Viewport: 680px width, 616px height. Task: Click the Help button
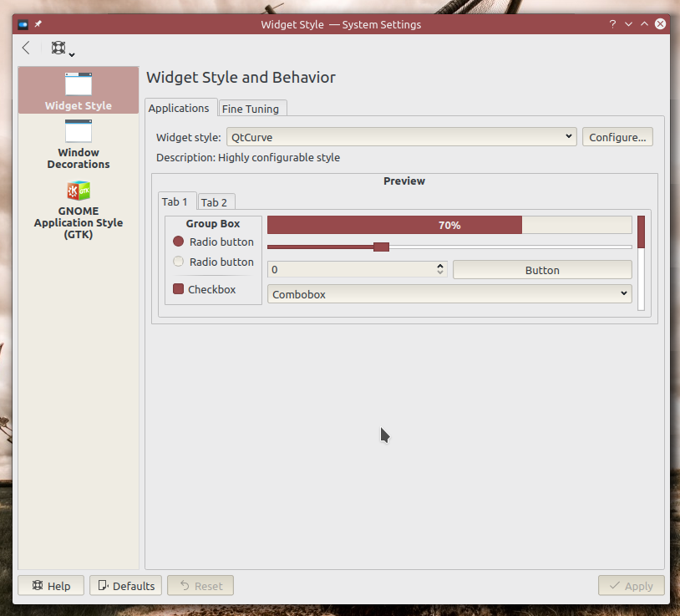tap(51, 586)
